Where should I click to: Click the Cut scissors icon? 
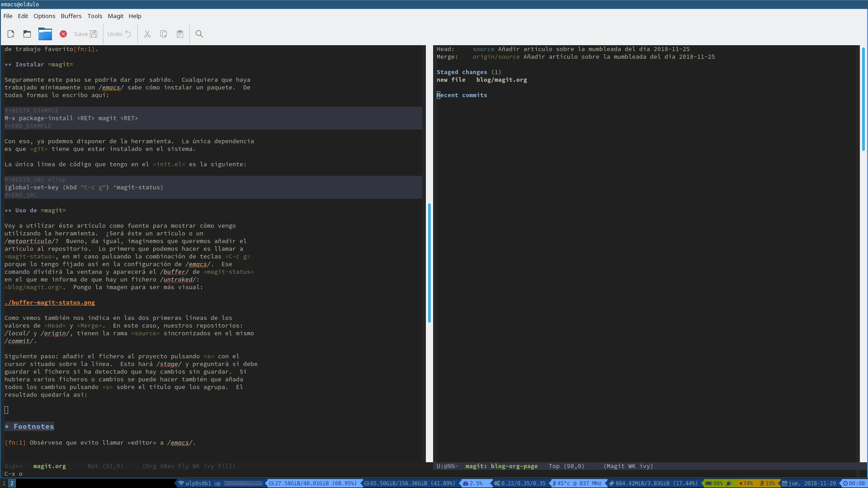(x=147, y=34)
